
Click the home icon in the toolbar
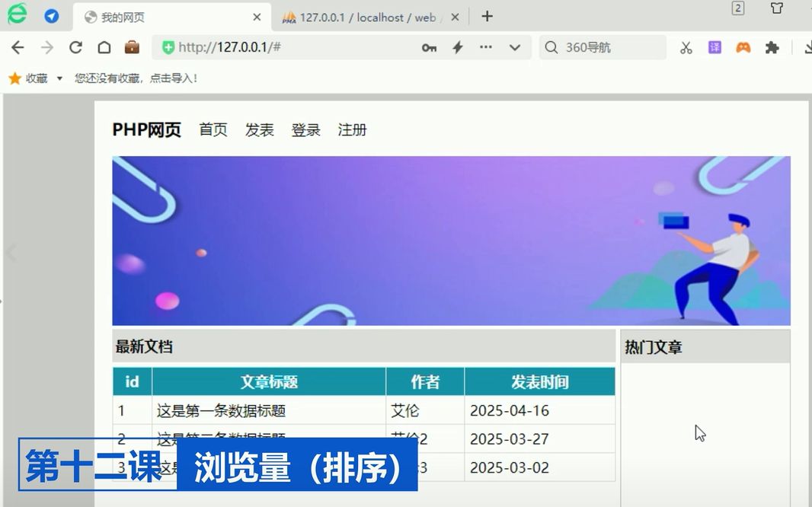point(103,47)
